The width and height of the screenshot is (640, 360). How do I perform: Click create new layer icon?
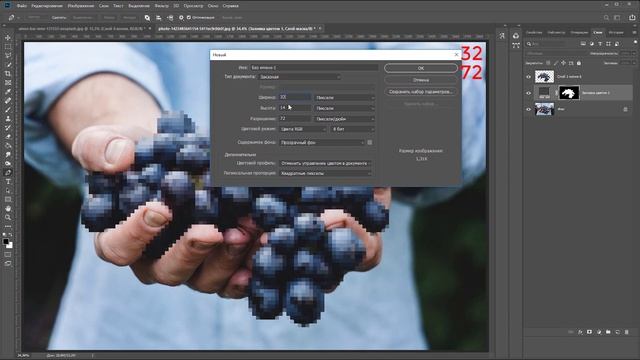617,332
